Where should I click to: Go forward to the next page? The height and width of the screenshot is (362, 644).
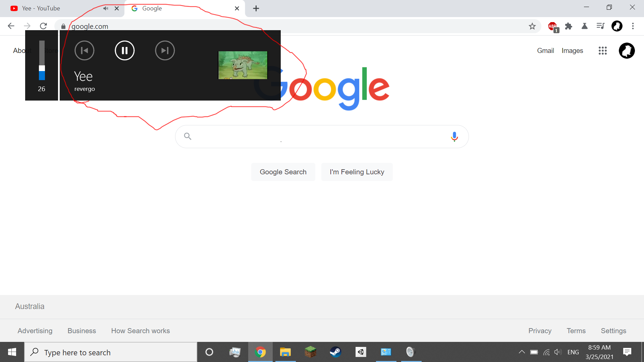tap(27, 26)
